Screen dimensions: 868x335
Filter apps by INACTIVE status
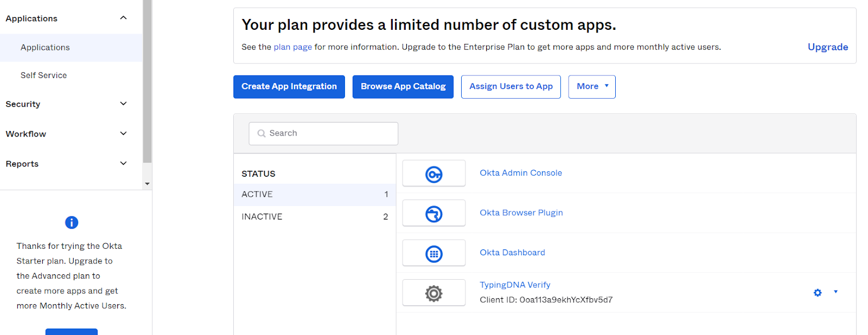314,217
